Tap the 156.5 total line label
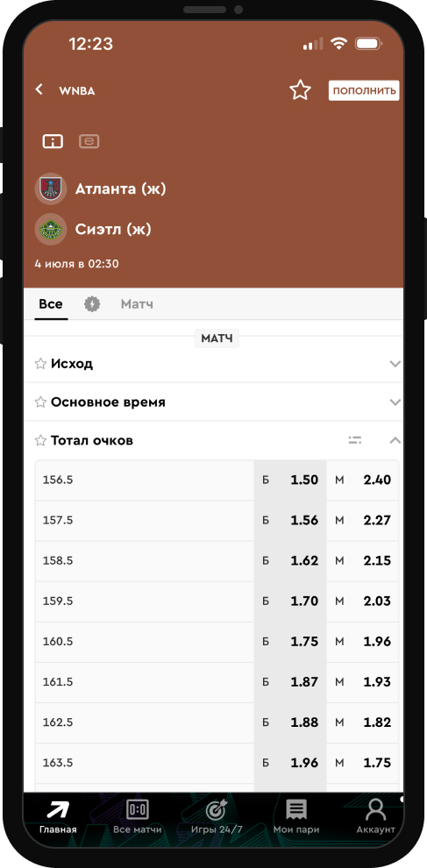427x868 pixels. pos(58,480)
